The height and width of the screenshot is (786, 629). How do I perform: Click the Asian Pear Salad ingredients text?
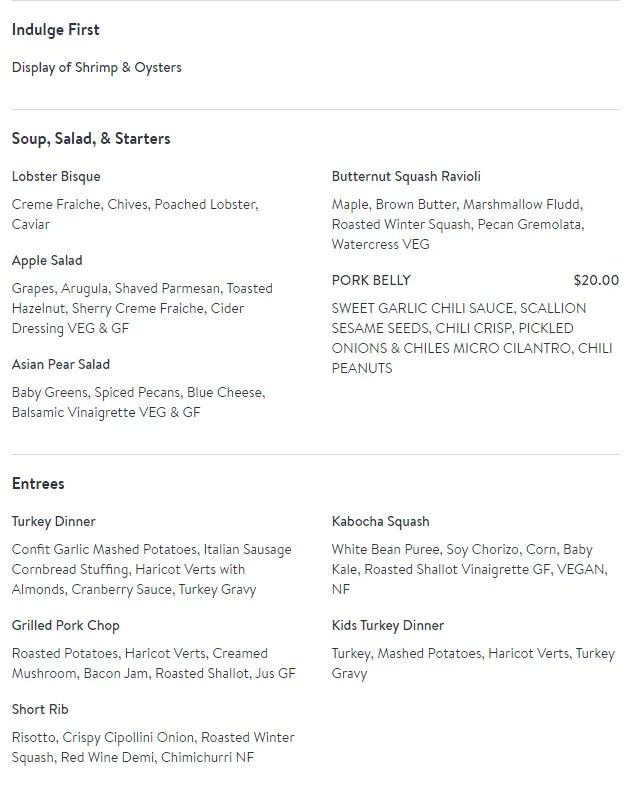pyautogui.click(x=138, y=403)
